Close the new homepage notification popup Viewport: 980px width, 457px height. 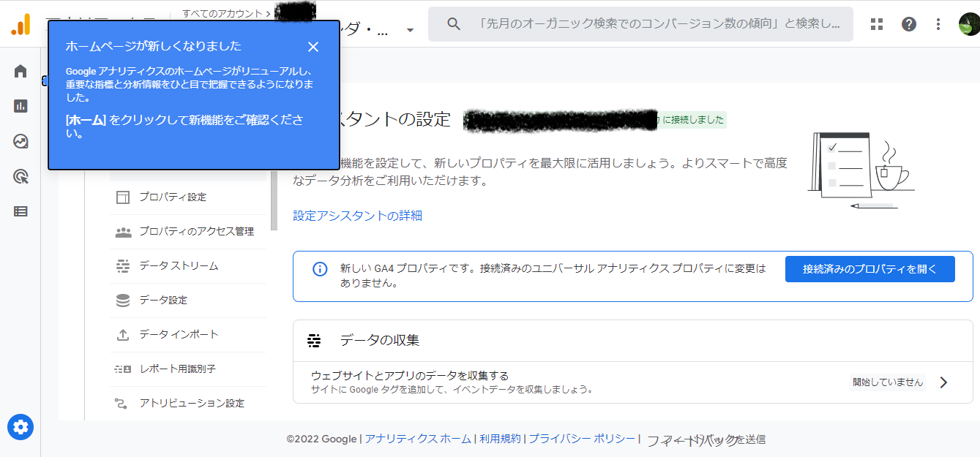313,47
